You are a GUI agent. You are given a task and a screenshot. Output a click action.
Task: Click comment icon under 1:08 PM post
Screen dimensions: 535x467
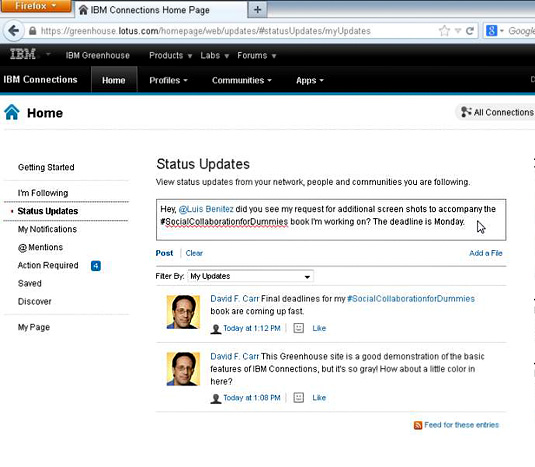[299, 398]
